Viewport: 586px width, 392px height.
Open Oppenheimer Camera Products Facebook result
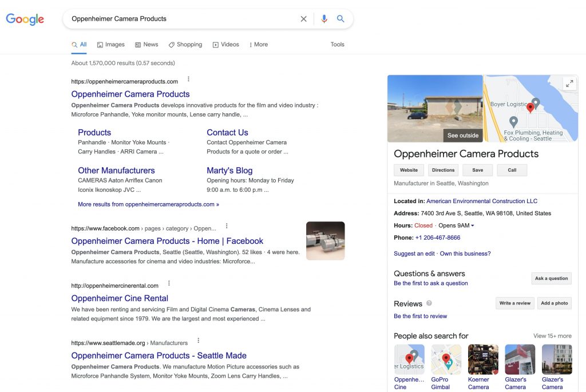(167, 241)
